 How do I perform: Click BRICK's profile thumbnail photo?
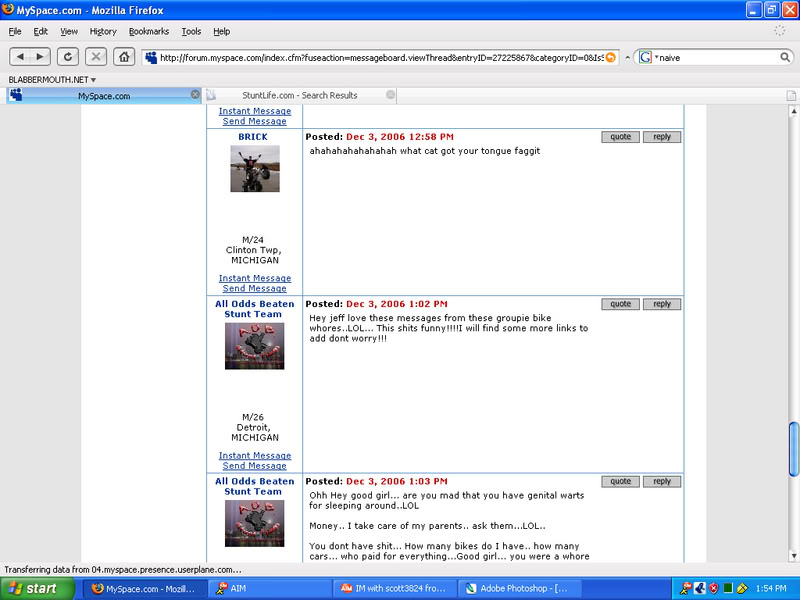[255, 168]
